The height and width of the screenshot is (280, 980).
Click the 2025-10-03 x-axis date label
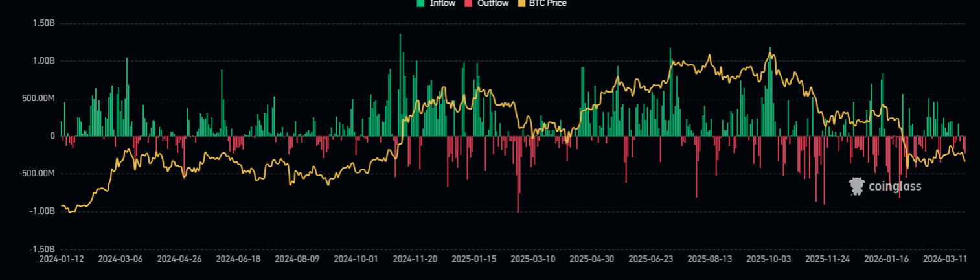coord(768,259)
